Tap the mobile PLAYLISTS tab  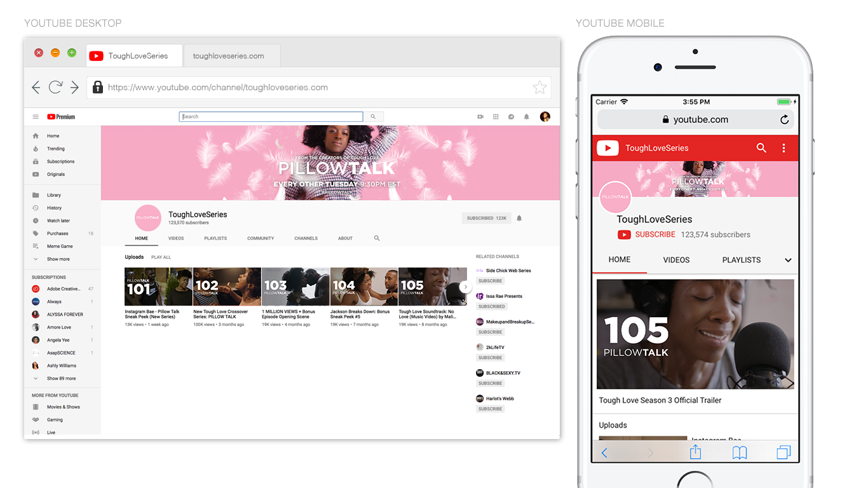click(x=742, y=260)
